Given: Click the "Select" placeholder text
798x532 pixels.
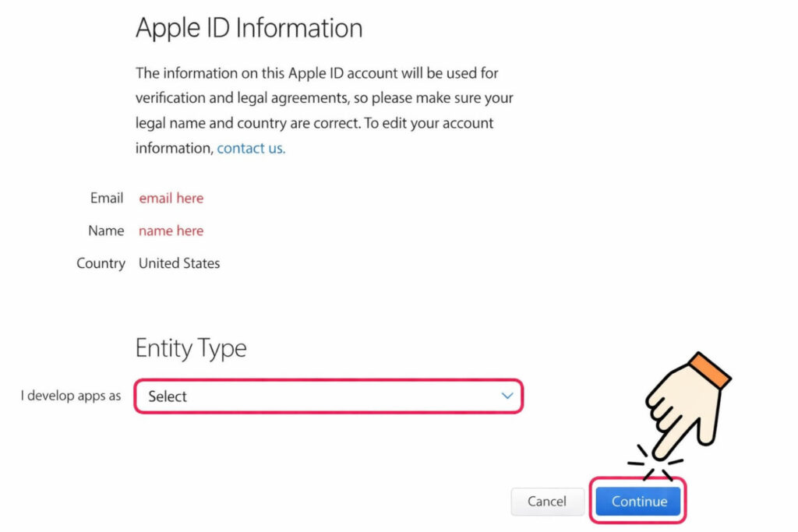Looking at the screenshot, I should [168, 396].
